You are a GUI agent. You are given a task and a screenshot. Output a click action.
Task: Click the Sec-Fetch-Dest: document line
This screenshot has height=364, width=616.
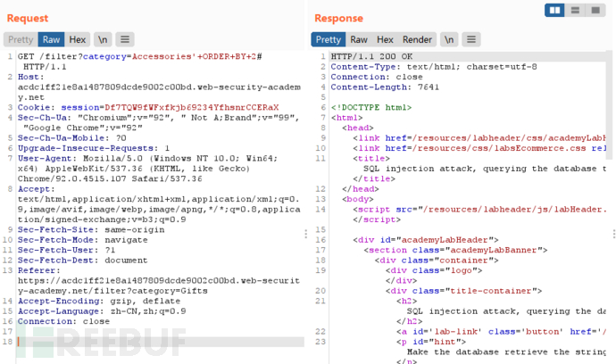pyautogui.click(x=82, y=261)
